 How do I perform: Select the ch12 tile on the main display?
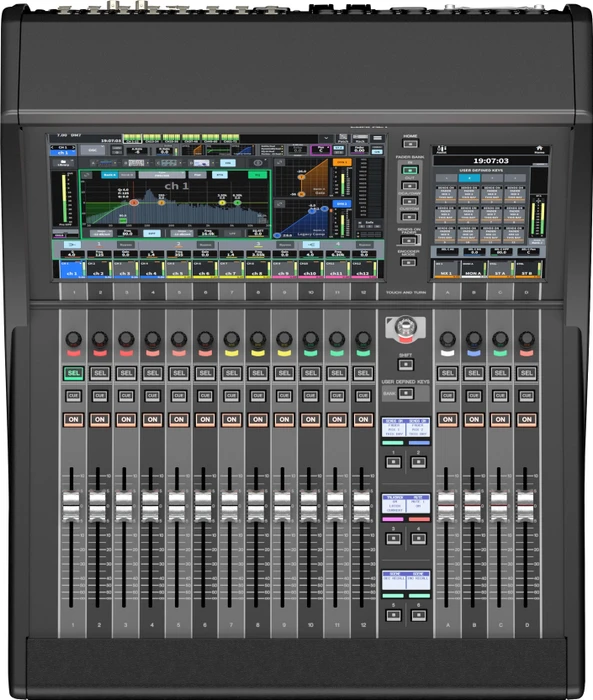pos(363,270)
